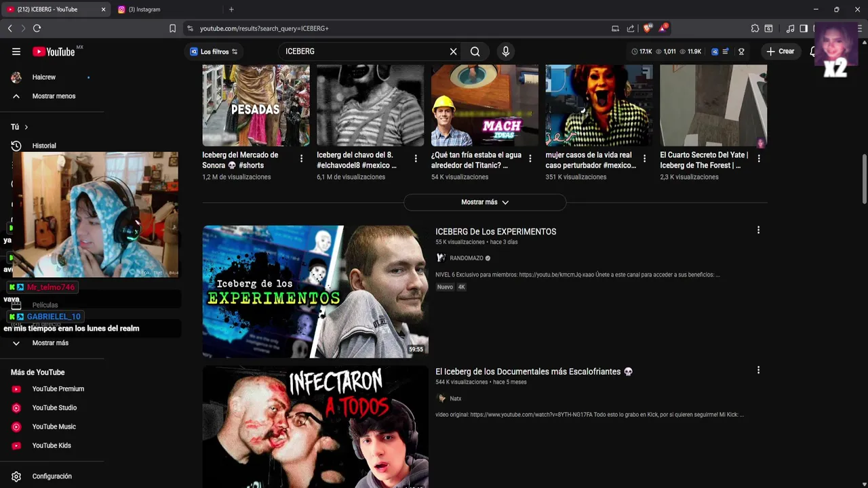Expand the Tú section chevron
This screenshot has height=488, width=868.
click(26, 127)
